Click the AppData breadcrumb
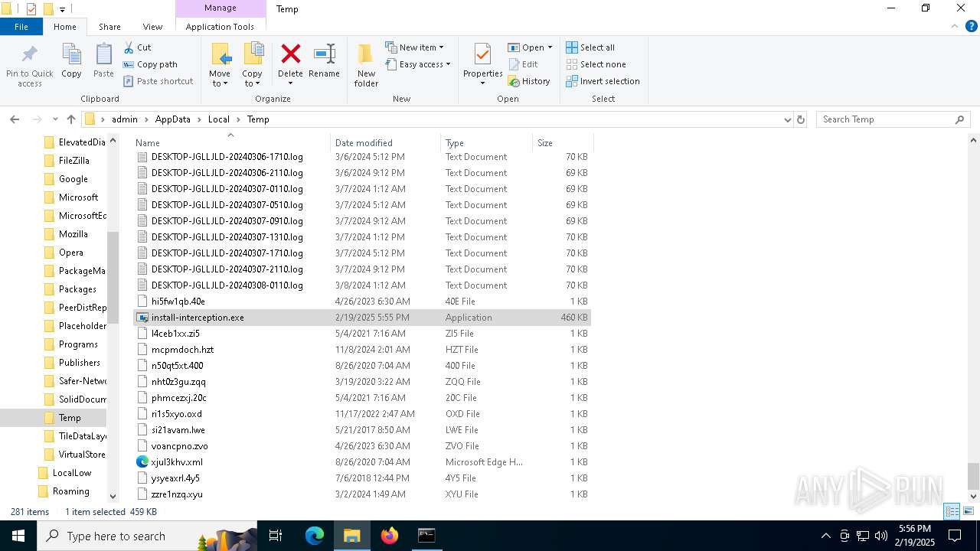 click(172, 119)
